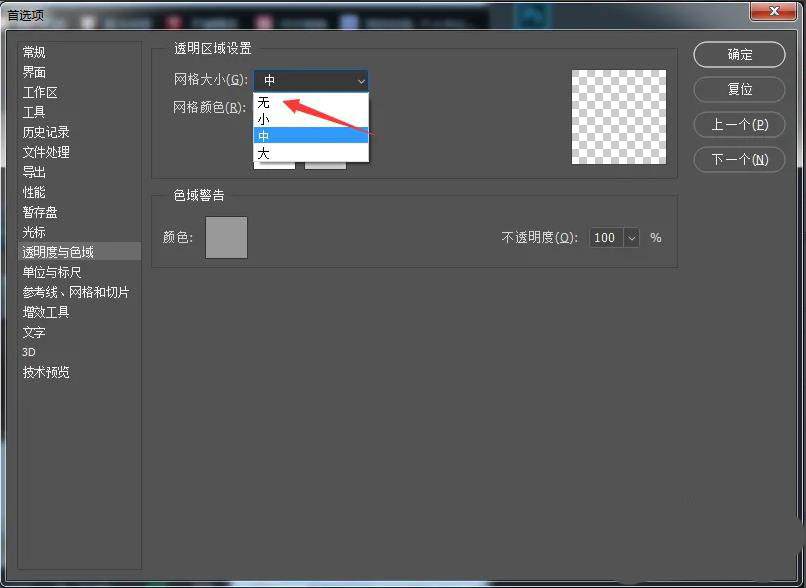Select 文字 preferences

(34, 333)
